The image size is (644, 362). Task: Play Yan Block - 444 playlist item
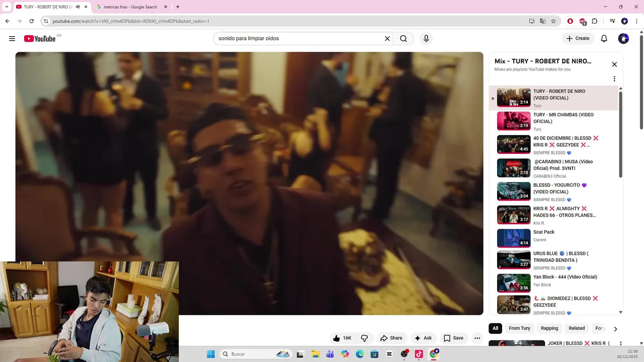click(553, 283)
